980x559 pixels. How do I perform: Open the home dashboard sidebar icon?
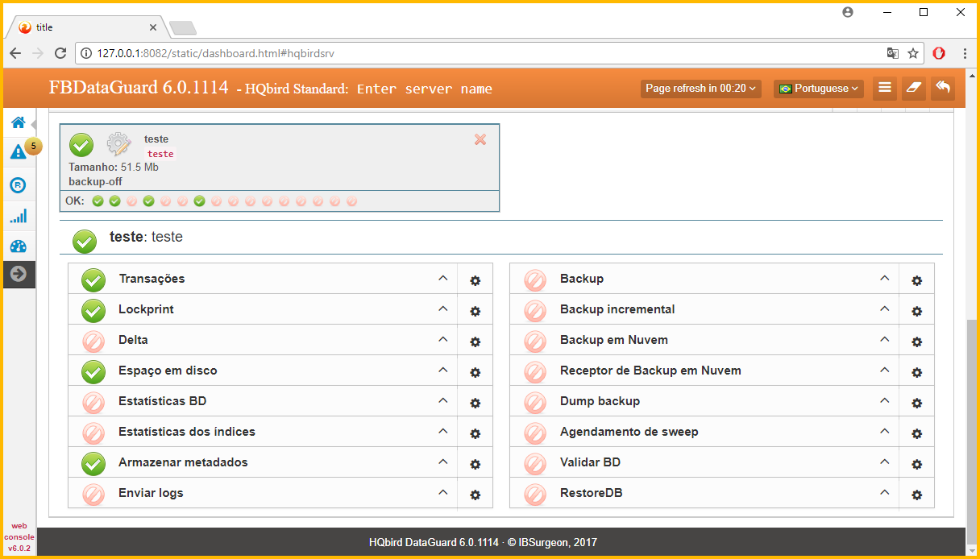pos(18,123)
